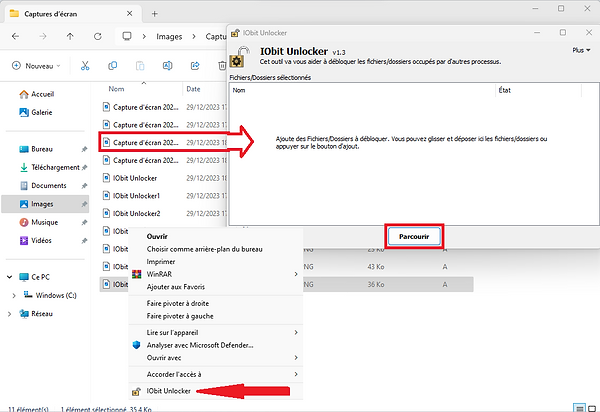Click the Parcourir button in IObit Unlocker
This screenshot has height=412, width=600.
tap(414, 236)
